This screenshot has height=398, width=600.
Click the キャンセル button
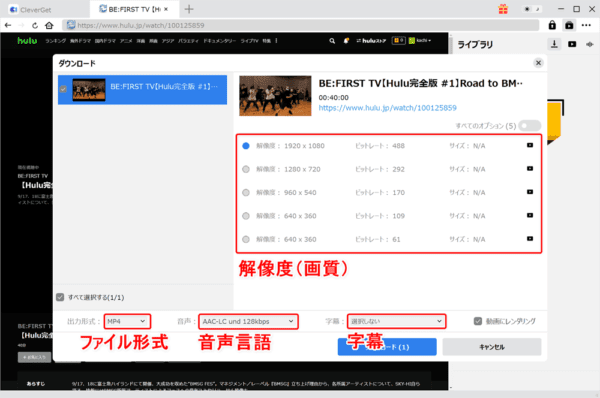(x=492, y=347)
